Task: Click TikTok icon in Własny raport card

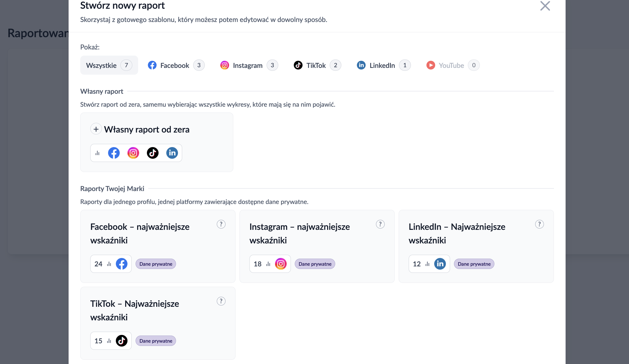Action: click(153, 153)
